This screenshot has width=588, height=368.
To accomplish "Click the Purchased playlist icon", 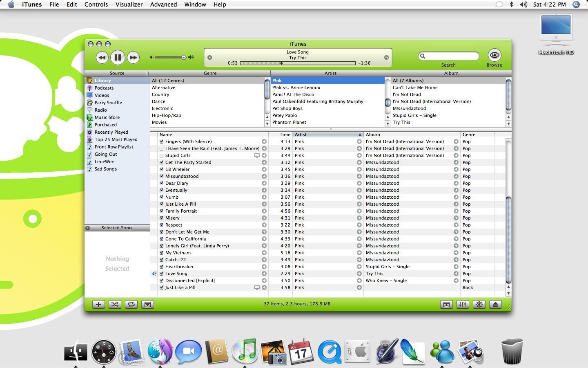I will pyautogui.click(x=90, y=125).
